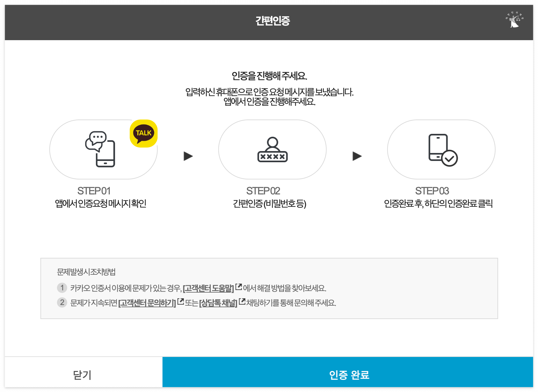Click the 인증 완료 confirmation button
The width and height of the screenshot is (538, 392).
pyautogui.click(x=350, y=375)
